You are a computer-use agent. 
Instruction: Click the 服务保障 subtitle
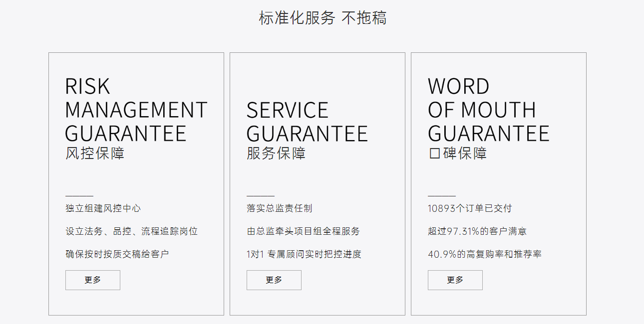click(276, 153)
